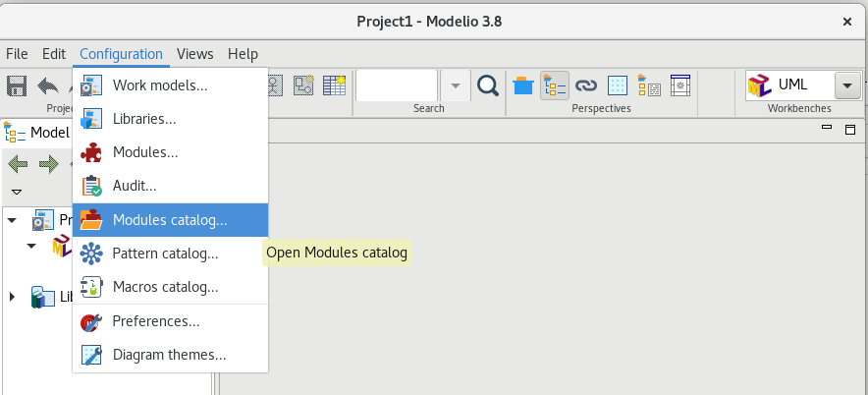The image size is (868, 395).
Task: Click the Macros catalog script icon
Action: coord(90,287)
